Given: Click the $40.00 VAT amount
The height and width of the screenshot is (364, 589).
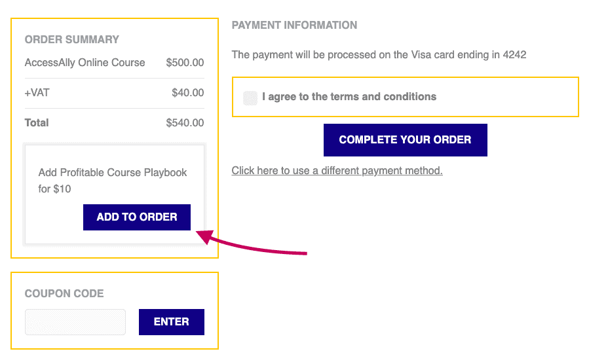Looking at the screenshot, I should (187, 93).
